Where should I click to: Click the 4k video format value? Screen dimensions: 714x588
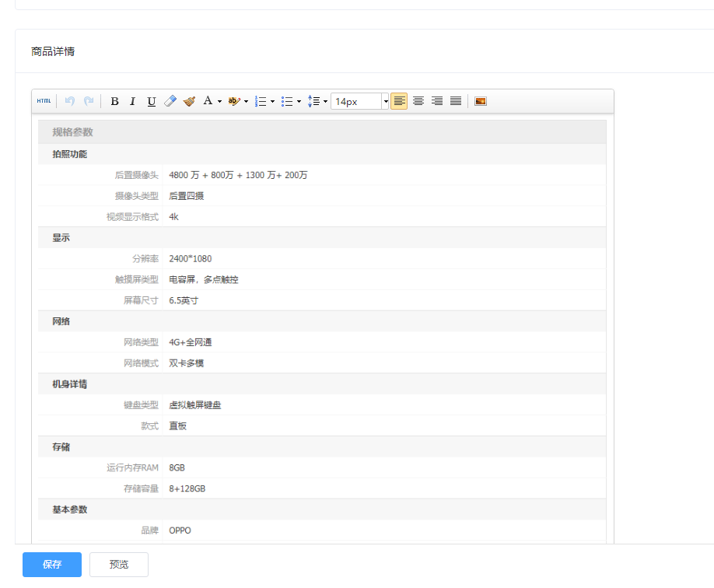[173, 217]
